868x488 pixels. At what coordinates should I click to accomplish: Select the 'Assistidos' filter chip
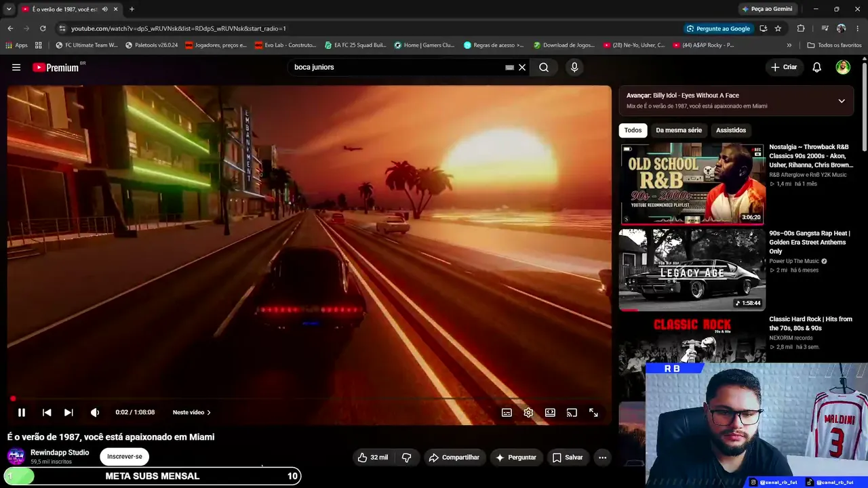tap(731, 130)
